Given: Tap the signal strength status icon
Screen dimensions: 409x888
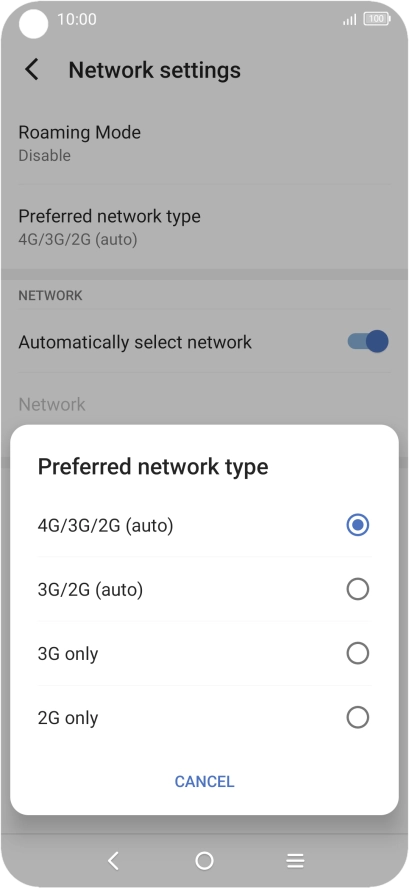Looking at the screenshot, I should pyautogui.click(x=350, y=20).
